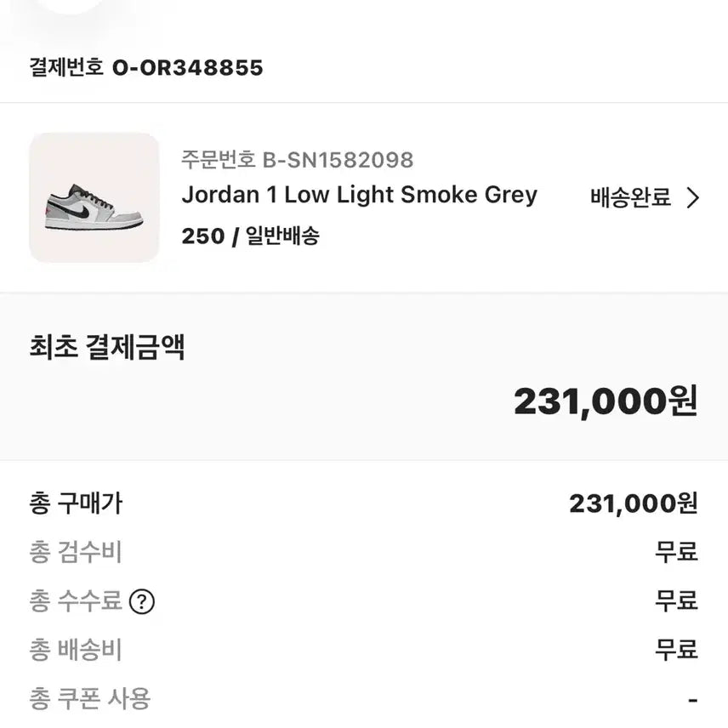Screen dimensions: 728x728
Task: Select the 총 쿠폰 사용 coupon label
Action: tap(89, 699)
